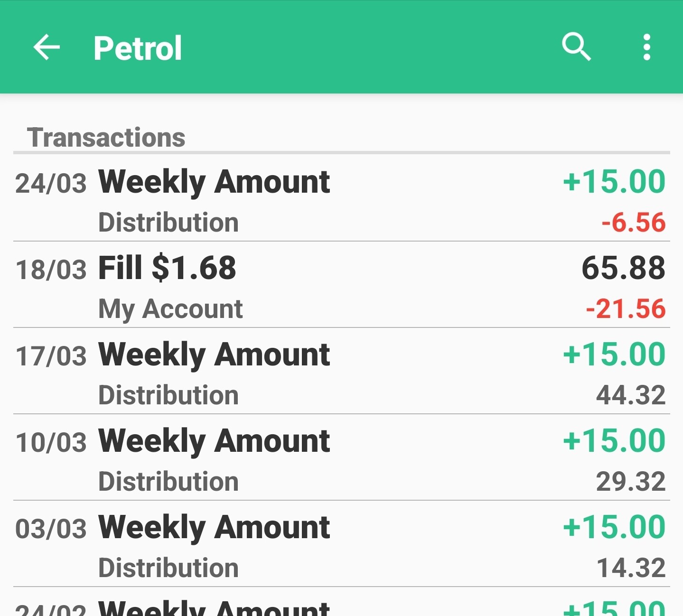
Task: Open the 17/03 Weekly Amount transaction
Action: click(x=341, y=371)
